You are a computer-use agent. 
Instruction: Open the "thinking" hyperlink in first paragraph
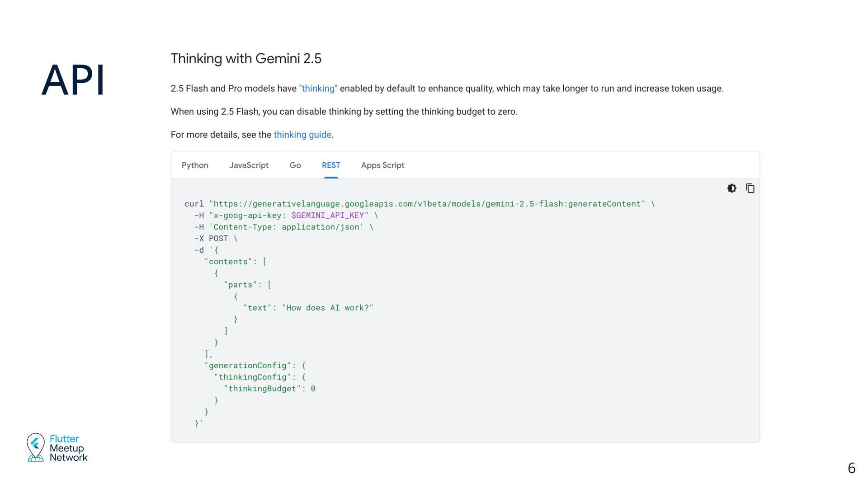pyautogui.click(x=318, y=89)
